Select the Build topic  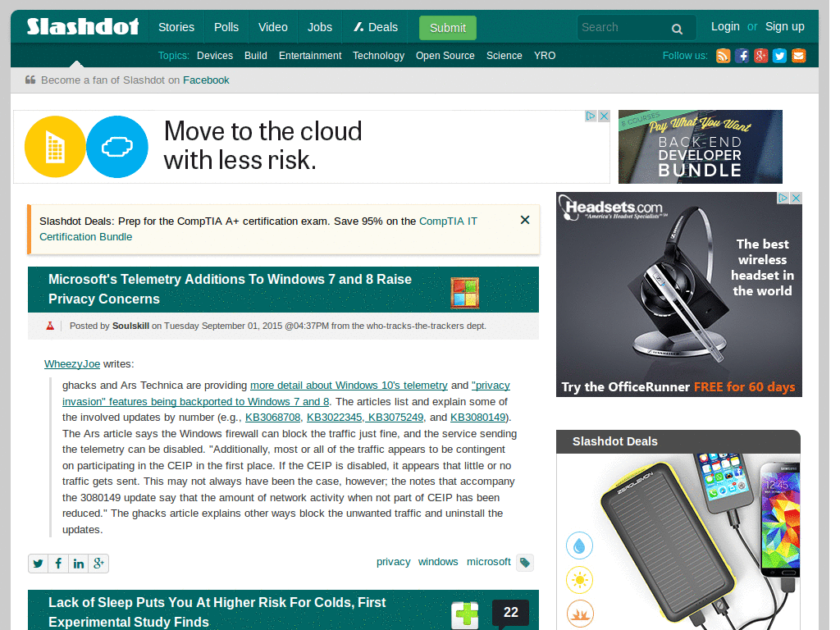coord(256,56)
